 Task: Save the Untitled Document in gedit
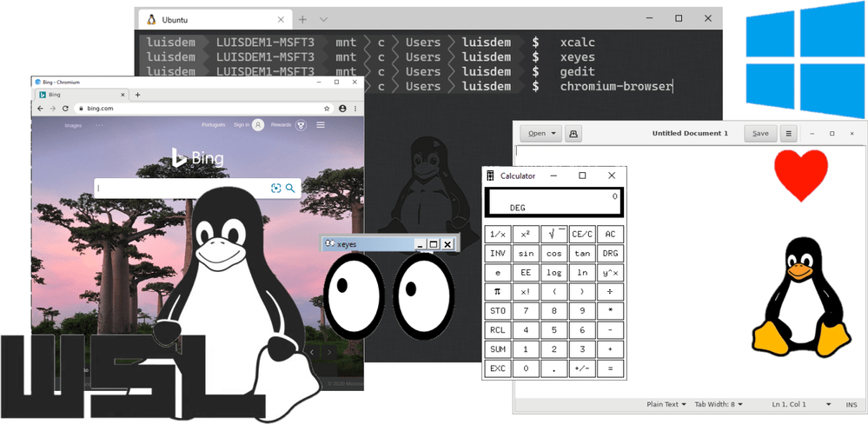pos(760,134)
